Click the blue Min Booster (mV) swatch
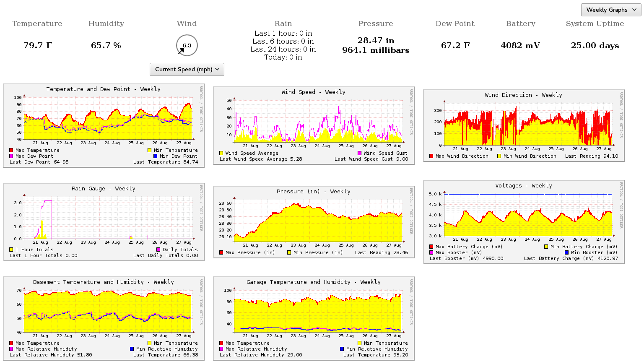The image size is (644, 364). click(x=566, y=252)
